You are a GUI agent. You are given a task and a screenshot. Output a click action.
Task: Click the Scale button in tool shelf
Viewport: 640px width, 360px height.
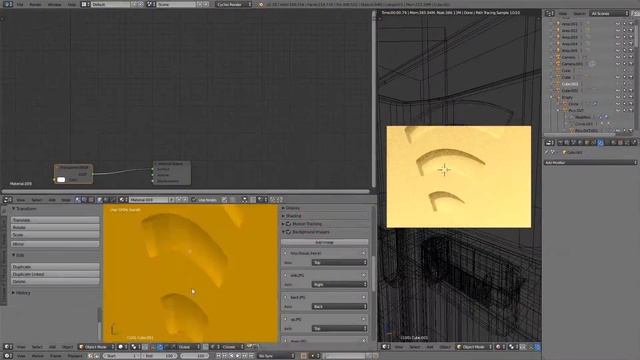(x=55, y=235)
